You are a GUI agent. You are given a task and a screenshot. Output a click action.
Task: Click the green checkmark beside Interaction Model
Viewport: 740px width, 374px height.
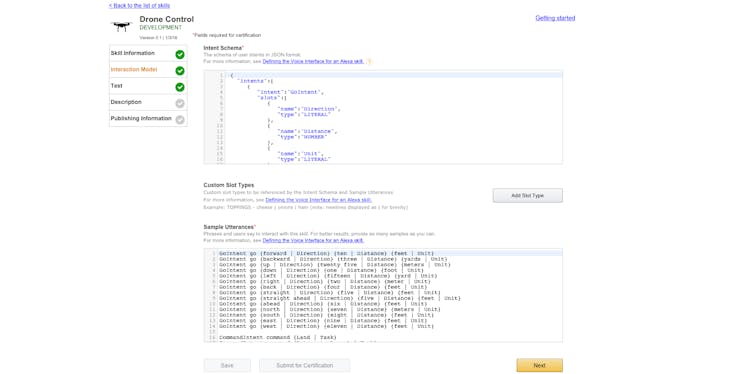180,71
